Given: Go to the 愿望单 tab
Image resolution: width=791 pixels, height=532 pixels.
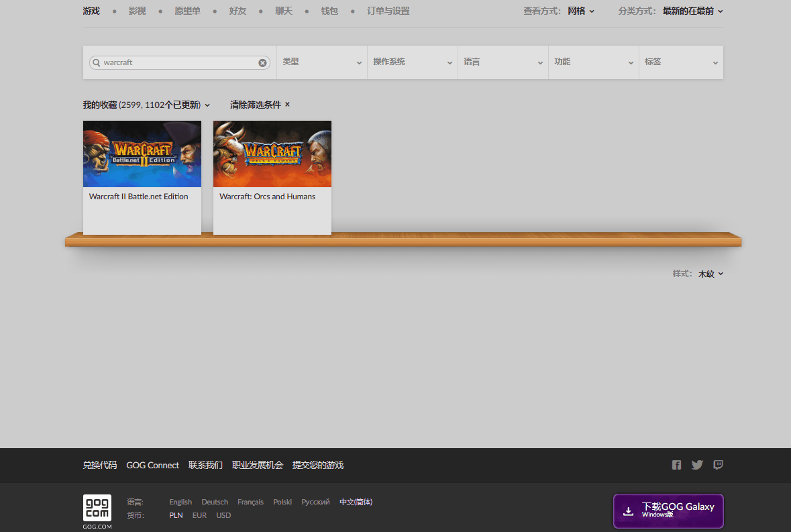Looking at the screenshot, I should click(x=187, y=11).
